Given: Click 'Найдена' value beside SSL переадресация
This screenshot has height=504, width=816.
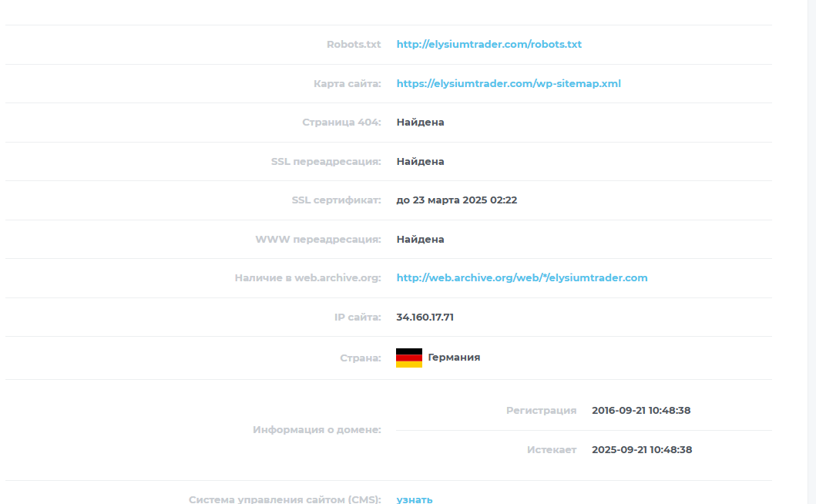Looking at the screenshot, I should (x=420, y=161).
